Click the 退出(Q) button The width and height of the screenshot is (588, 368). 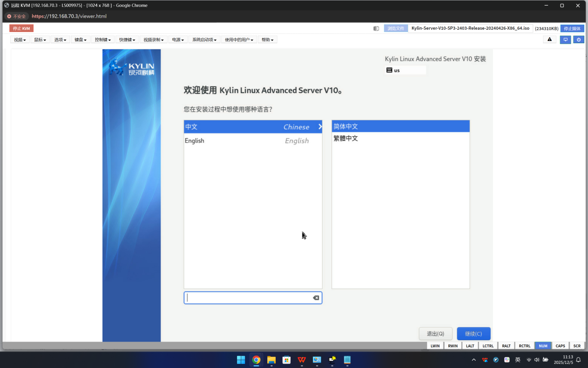pyautogui.click(x=436, y=334)
